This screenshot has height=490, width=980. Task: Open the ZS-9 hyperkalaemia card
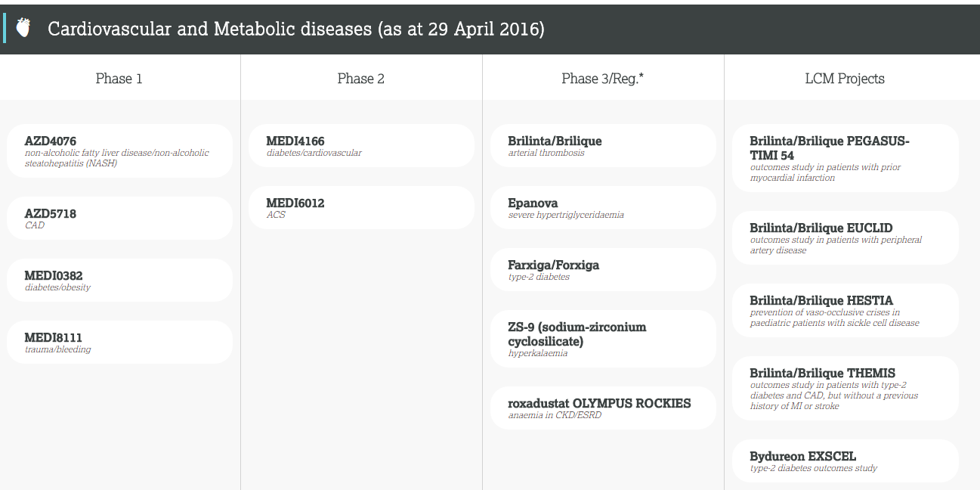coord(604,339)
